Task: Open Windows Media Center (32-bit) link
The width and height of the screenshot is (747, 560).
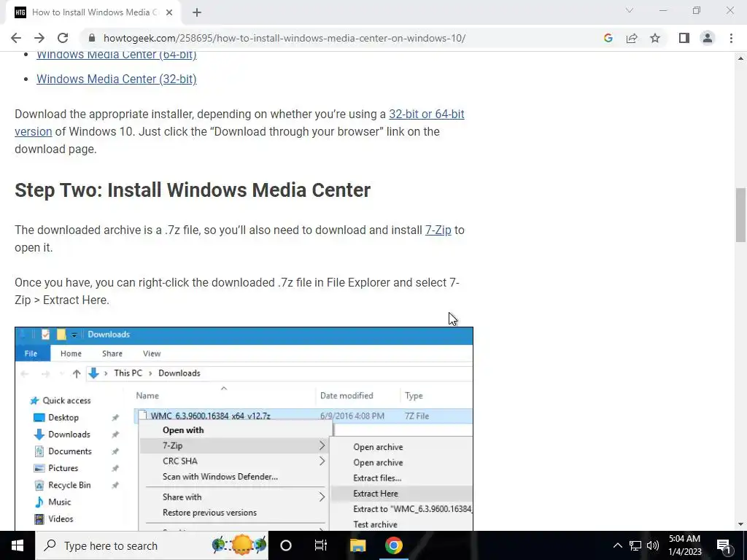Action: [117, 79]
